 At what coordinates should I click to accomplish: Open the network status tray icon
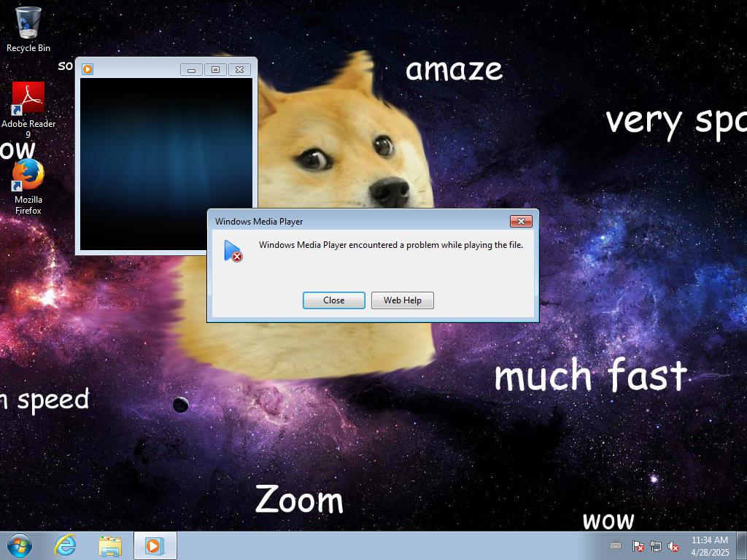tap(656, 545)
